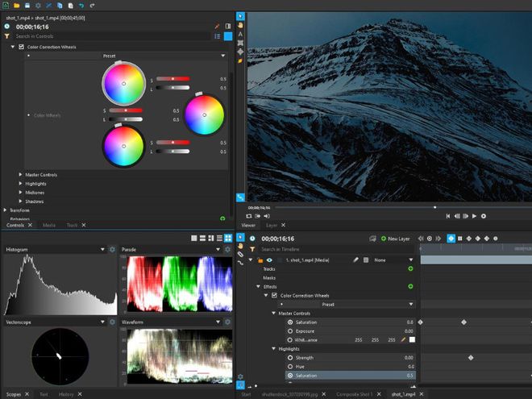532x399 pixels.
Task: Click the filter funnel in Controls panel
Action: 6,36
